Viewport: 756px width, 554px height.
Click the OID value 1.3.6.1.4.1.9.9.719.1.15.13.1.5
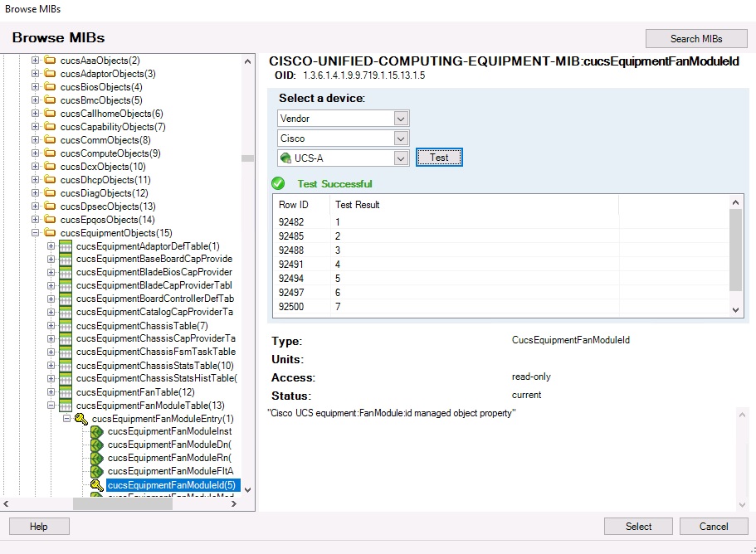pyautogui.click(x=364, y=75)
